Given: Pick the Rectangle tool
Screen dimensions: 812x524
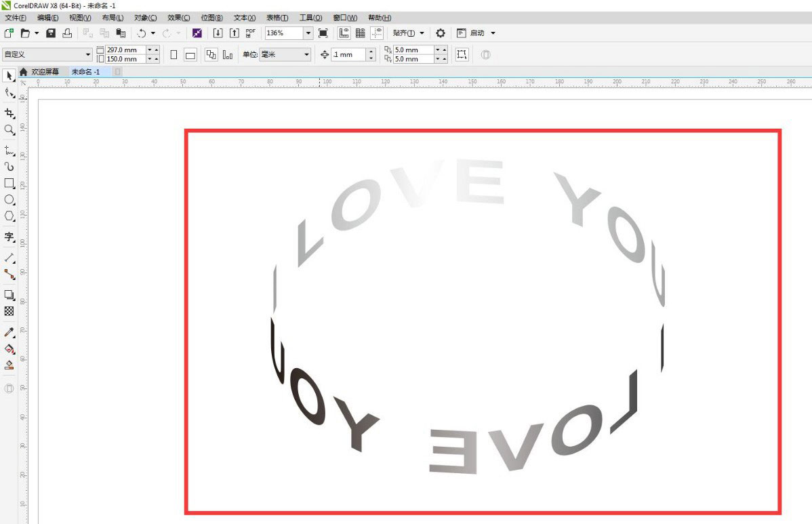Looking at the screenshot, I should click(x=9, y=183).
